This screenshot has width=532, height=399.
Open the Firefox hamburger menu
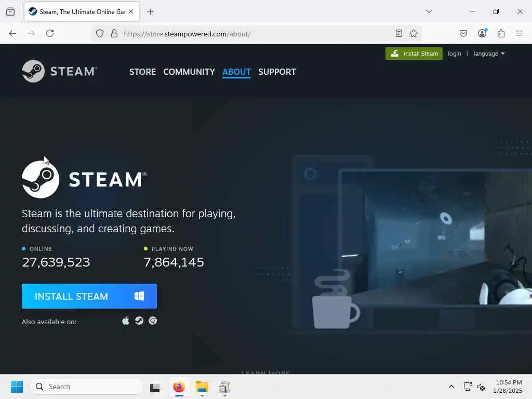click(519, 33)
